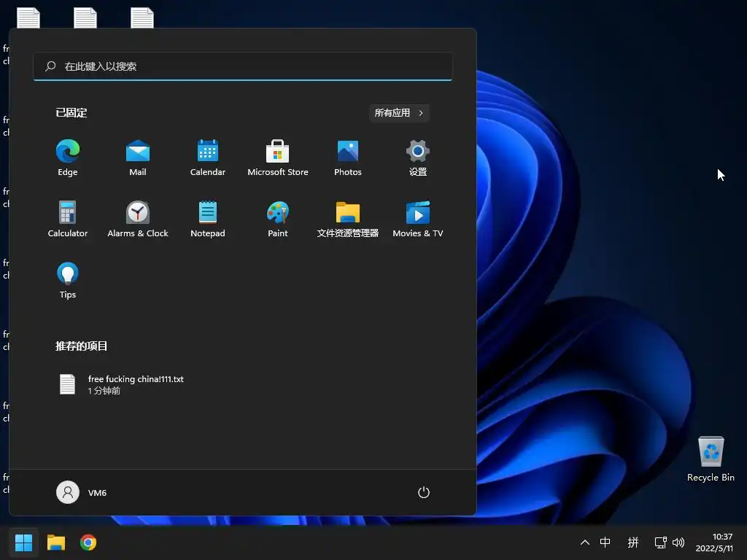Image resolution: width=747 pixels, height=560 pixels.
Task: Expand hidden system tray icons chevron
Action: (x=585, y=542)
